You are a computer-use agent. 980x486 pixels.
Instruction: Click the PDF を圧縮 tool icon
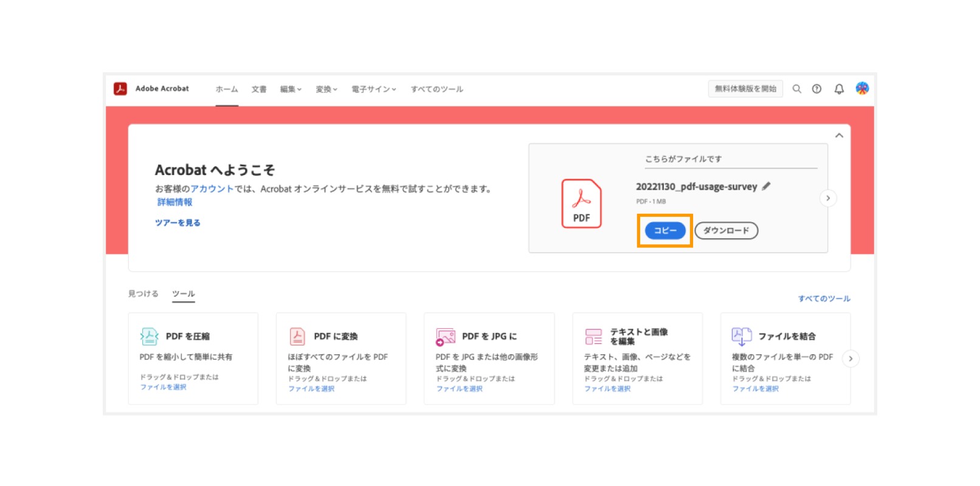149,336
